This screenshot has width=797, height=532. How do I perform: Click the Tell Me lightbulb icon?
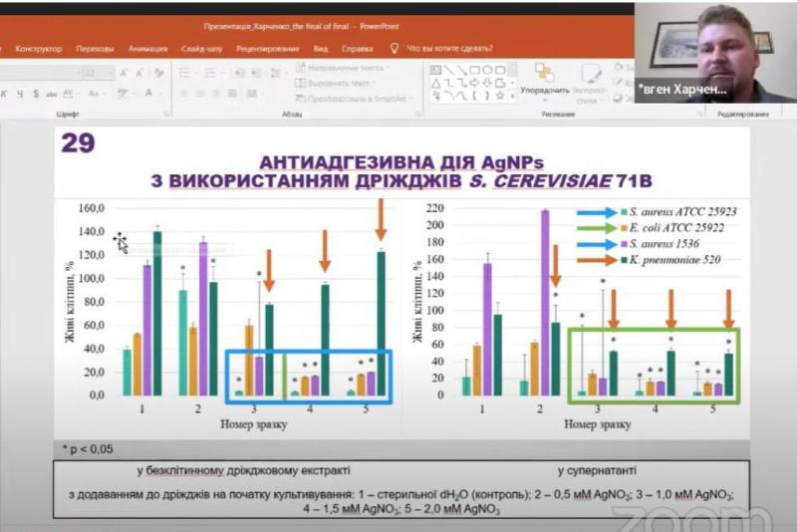click(395, 48)
